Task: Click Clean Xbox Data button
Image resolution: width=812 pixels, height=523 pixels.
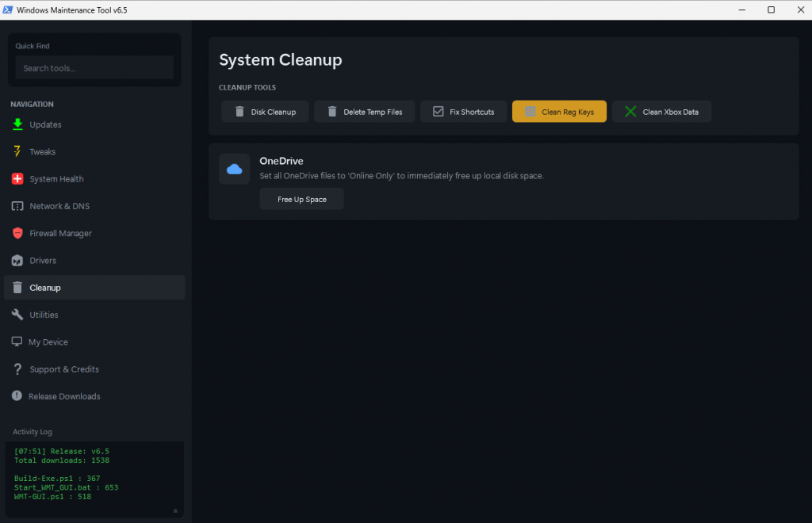Action: coord(662,112)
